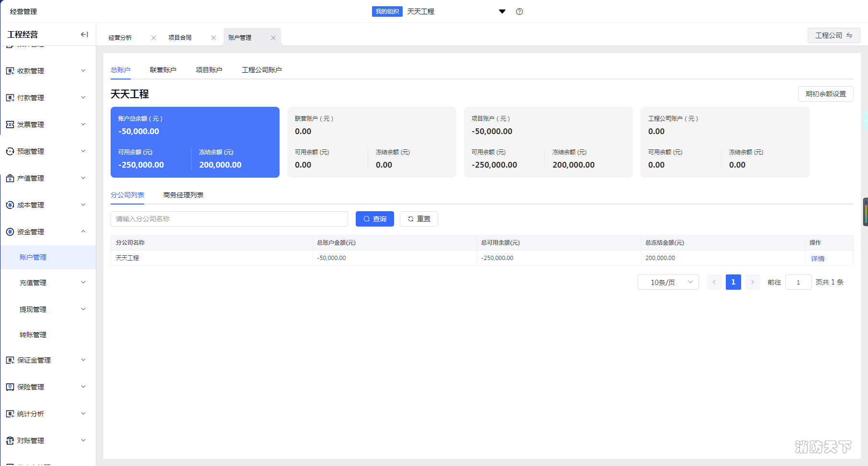Collapse the sidebar with the arrow icon
The image size is (868, 466).
pyautogui.click(x=84, y=34)
